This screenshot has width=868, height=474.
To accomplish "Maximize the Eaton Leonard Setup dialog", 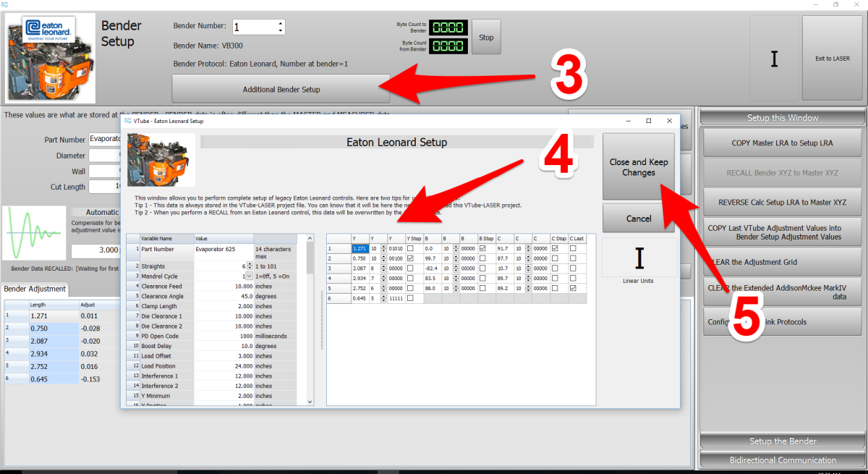I will coord(649,121).
